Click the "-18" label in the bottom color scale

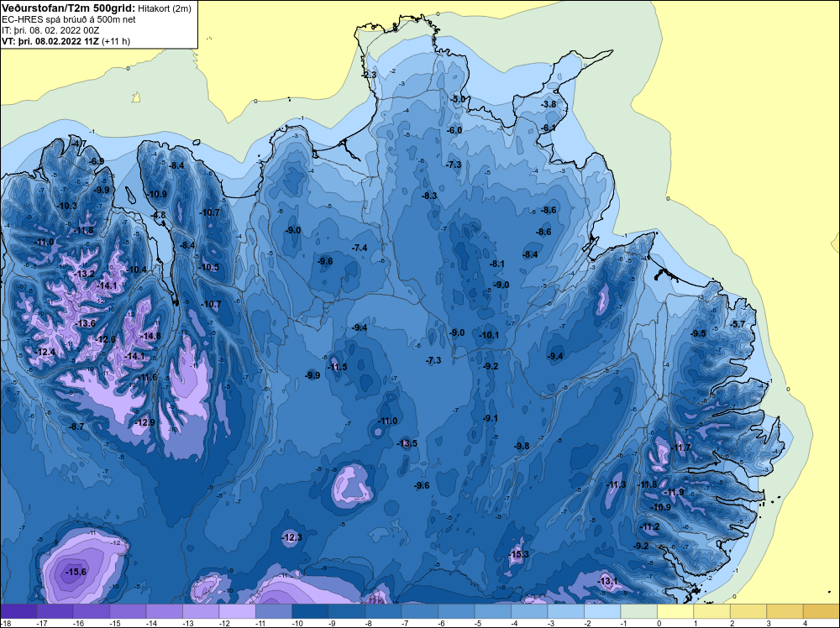click(5, 623)
